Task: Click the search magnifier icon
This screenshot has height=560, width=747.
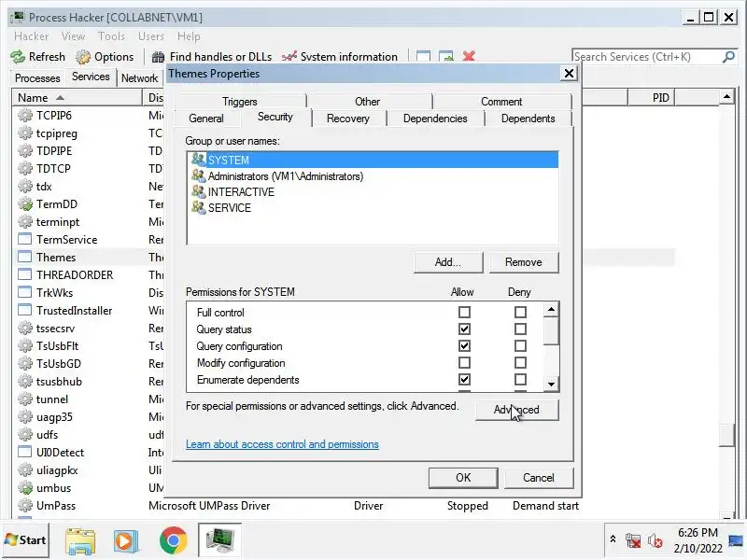Action: [728, 57]
